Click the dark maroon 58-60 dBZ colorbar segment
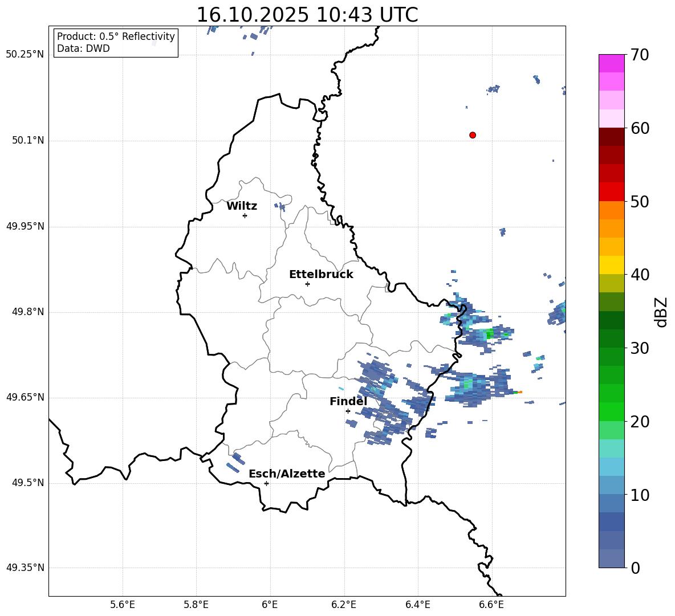The image size is (675, 616). (x=611, y=137)
